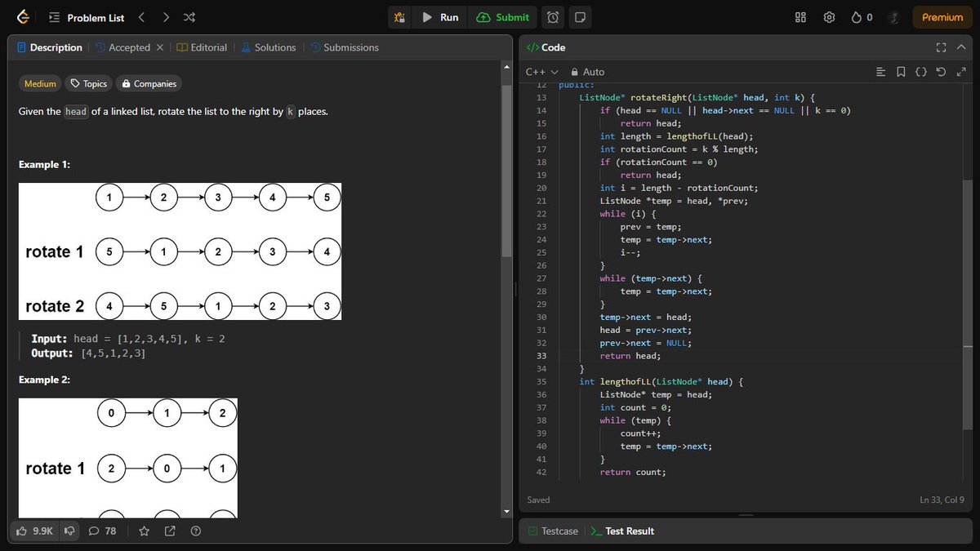The width and height of the screenshot is (980, 551).
Task: Click the 'Example 2:' heading
Action: (44, 380)
